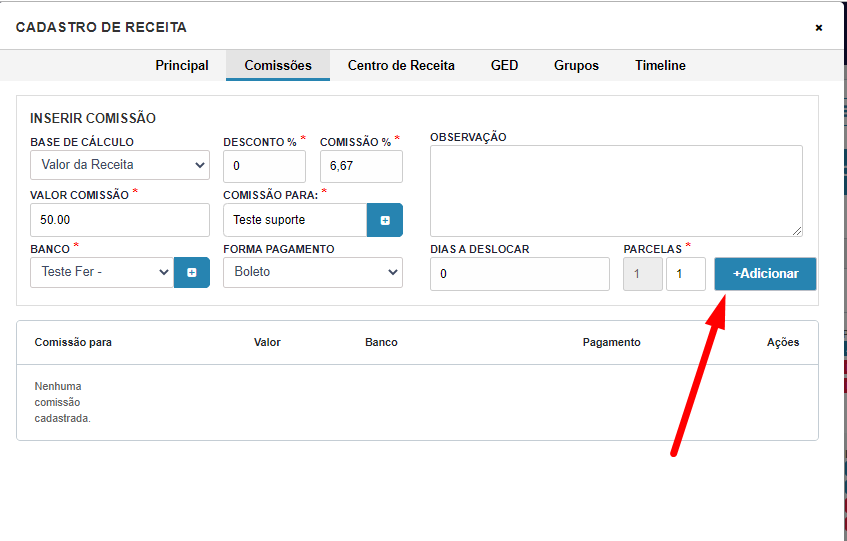Click the plus icon beside Comissão Para field

point(385,220)
